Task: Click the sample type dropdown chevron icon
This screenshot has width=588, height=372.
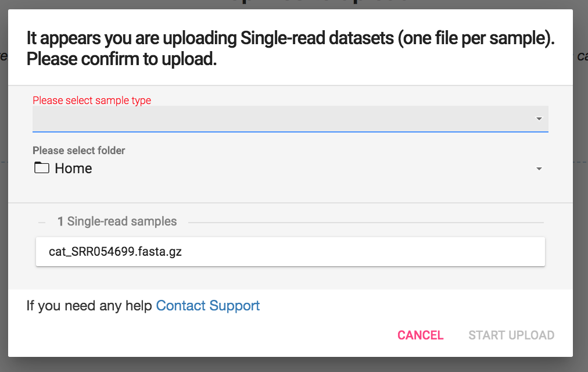Action: point(540,119)
